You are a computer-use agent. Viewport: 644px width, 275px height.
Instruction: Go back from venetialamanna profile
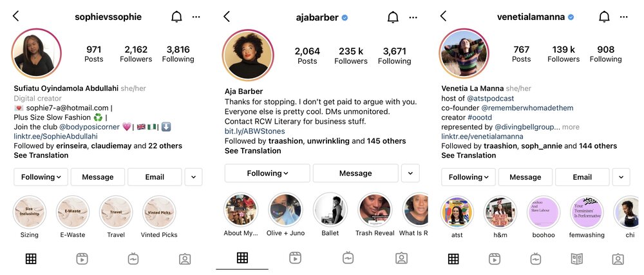point(443,16)
